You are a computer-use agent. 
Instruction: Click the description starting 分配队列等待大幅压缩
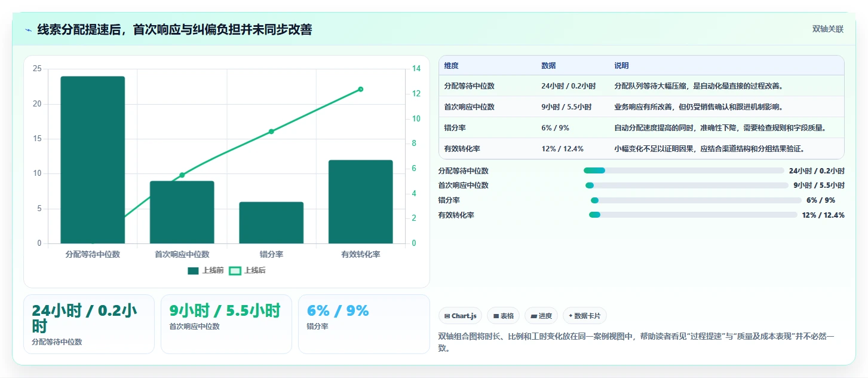click(x=698, y=86)
